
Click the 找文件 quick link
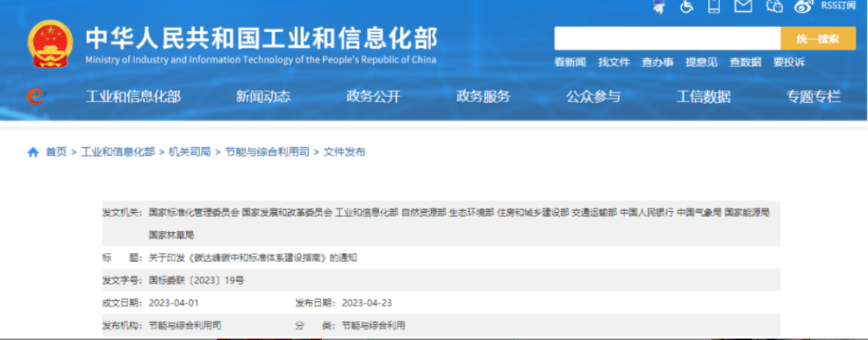click(613, 62)
